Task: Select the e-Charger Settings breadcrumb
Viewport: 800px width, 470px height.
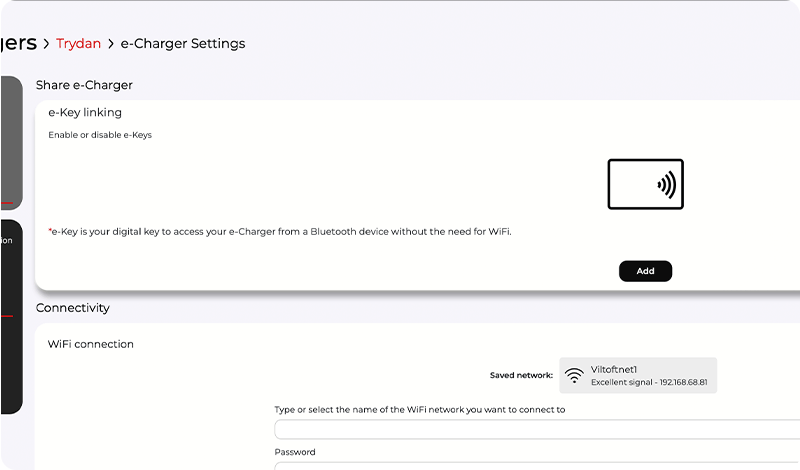Action: pyautogui.click(x=182, y=44)
